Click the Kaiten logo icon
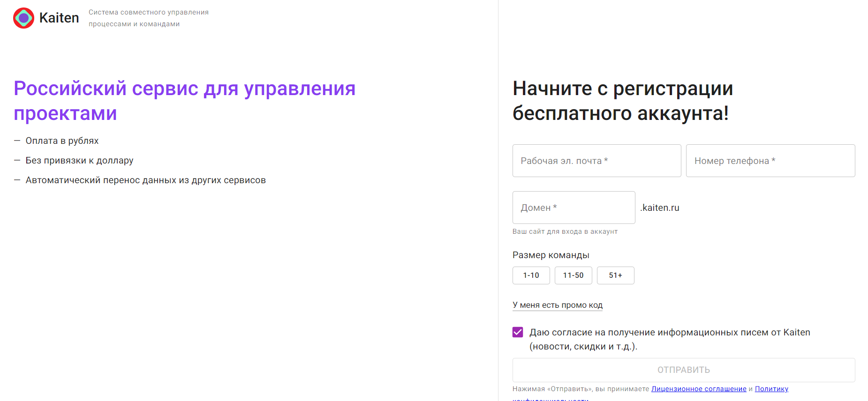868x401 pixels. tap(23, 18)
